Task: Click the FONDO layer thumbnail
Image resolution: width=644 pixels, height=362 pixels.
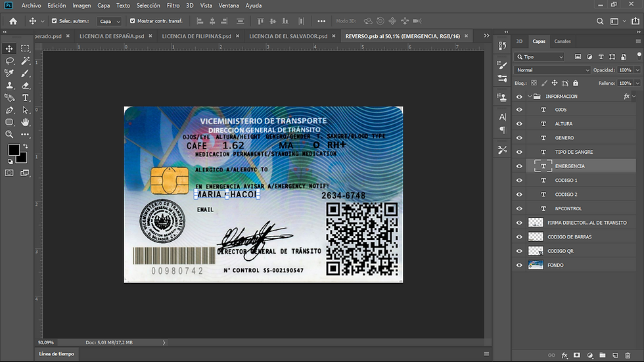Action: click(536, 265)
